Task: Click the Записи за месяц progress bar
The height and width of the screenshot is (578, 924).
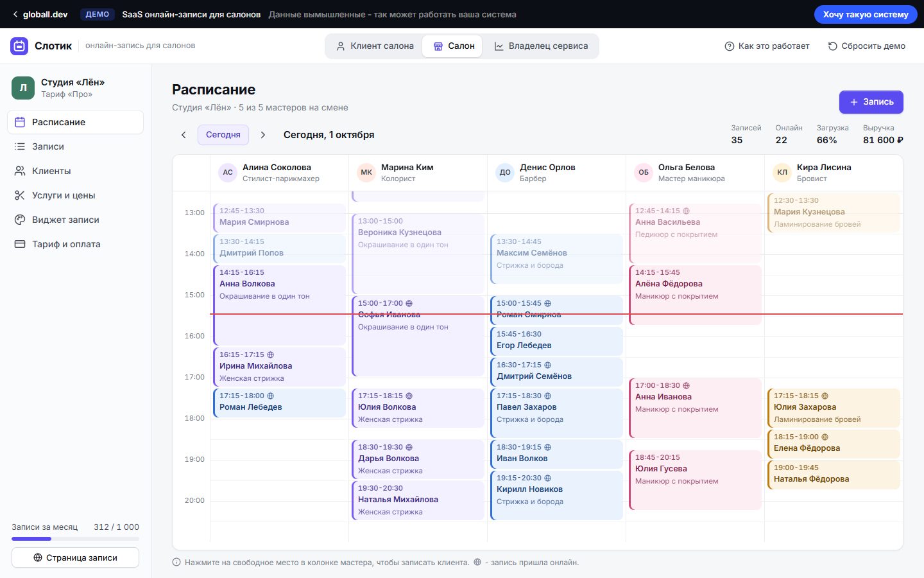Action: point(75,539)
